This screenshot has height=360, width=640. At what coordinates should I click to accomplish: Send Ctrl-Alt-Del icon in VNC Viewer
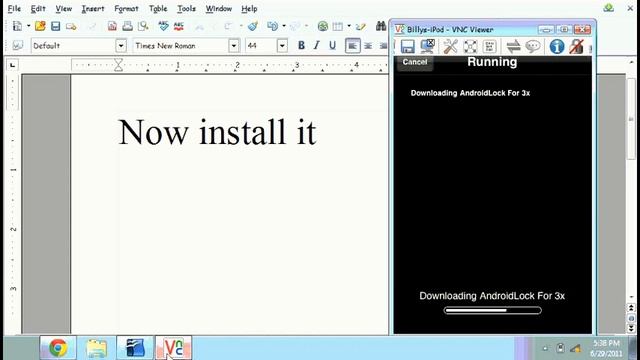(x=489, y=46)
